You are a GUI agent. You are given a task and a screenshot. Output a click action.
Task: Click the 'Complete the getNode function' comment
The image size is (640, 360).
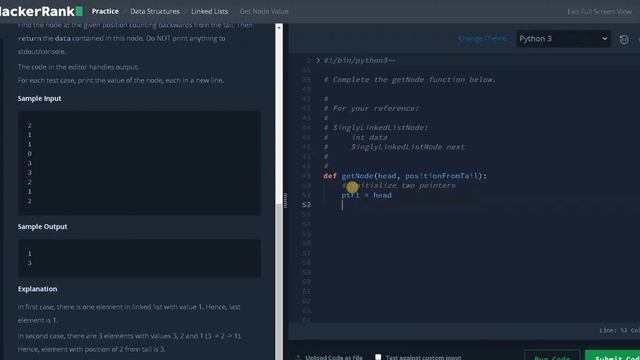click(x=409, y=80)
